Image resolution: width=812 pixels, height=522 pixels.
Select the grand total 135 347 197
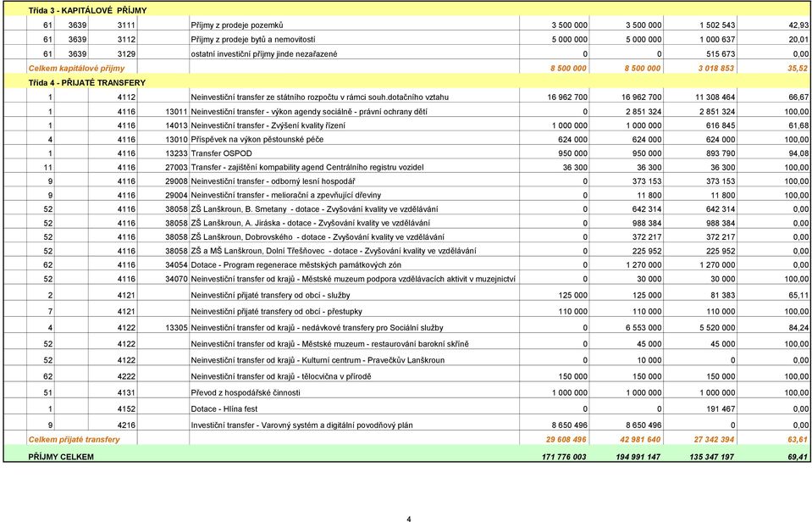[x=711, y=458]
